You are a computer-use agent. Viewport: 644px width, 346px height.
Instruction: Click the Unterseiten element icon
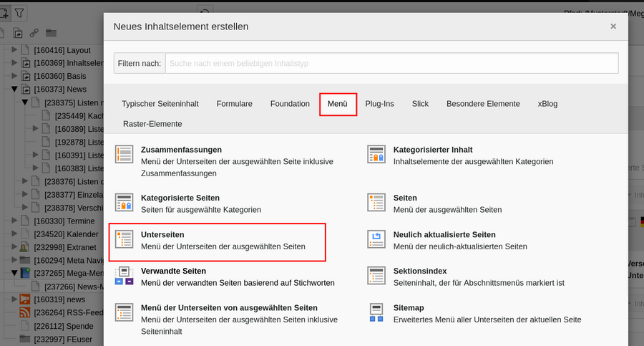124,239
